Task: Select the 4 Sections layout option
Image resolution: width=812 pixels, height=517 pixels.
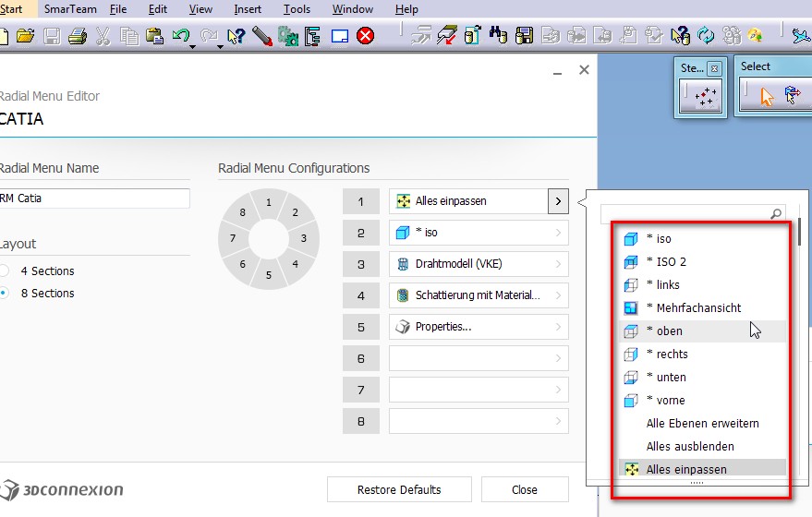Action: click(x=4, y=271)
